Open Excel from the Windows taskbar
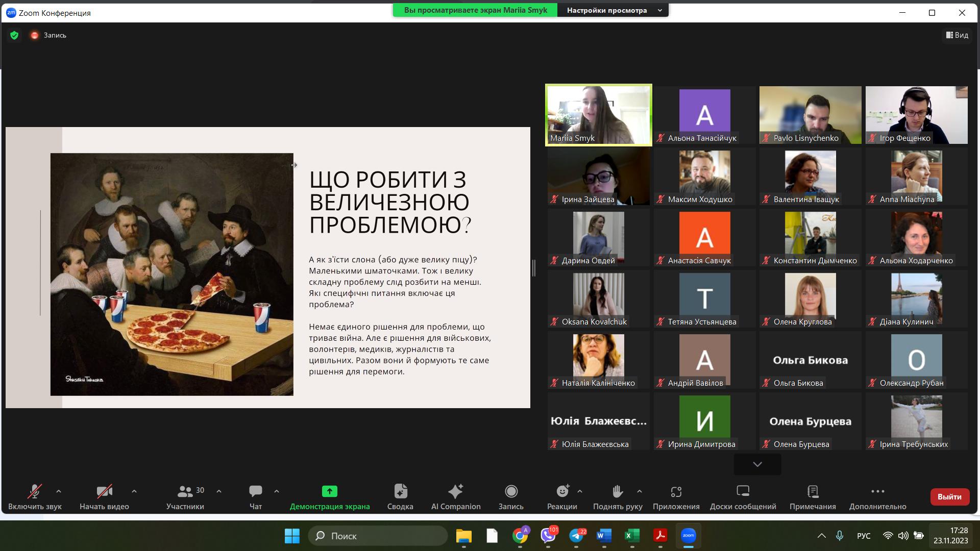980x551 pixels. pyautogui.click(x=632, y=536)
